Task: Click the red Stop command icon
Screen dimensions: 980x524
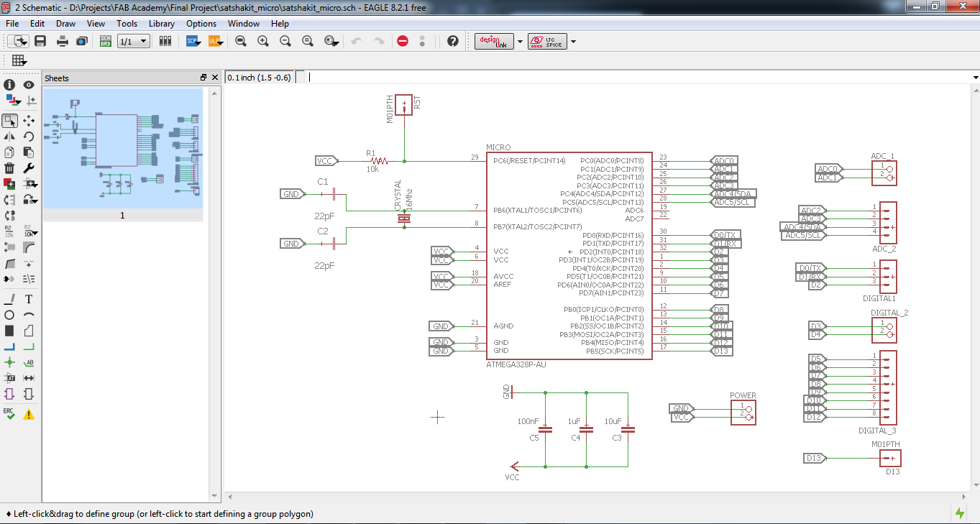Action: tap(403, 41)
